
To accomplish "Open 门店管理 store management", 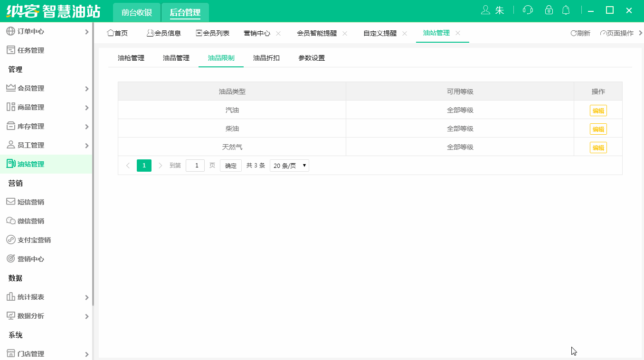I will [31, 353].
